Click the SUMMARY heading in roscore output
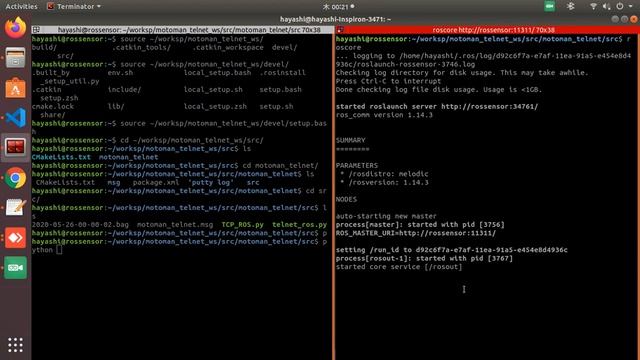 351,140
